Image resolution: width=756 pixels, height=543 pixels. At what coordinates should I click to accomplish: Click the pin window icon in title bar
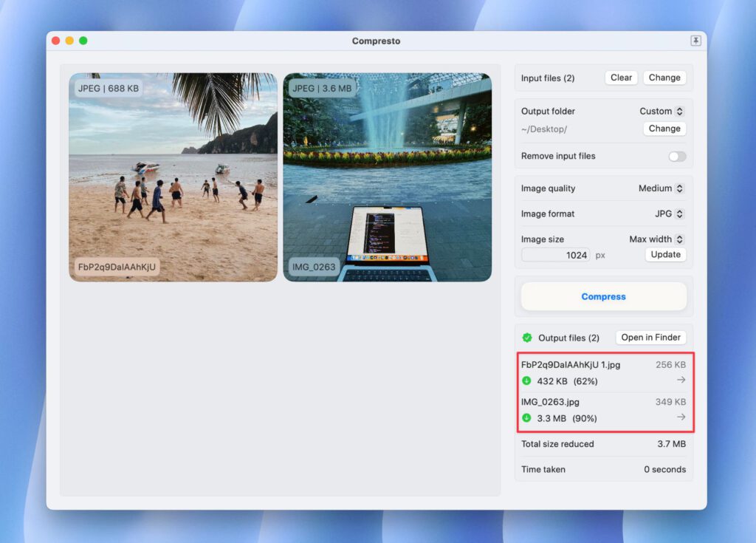(695, 41)
